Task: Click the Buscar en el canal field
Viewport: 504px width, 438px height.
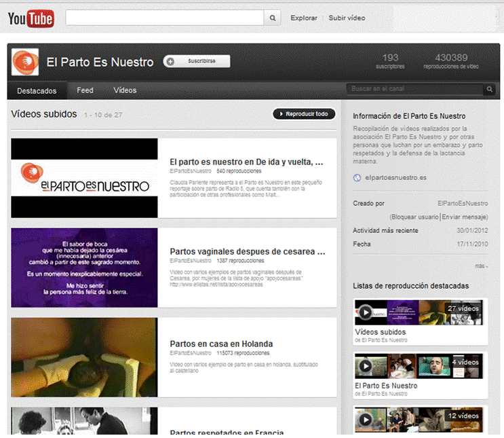Action: (x=414, y=90)
